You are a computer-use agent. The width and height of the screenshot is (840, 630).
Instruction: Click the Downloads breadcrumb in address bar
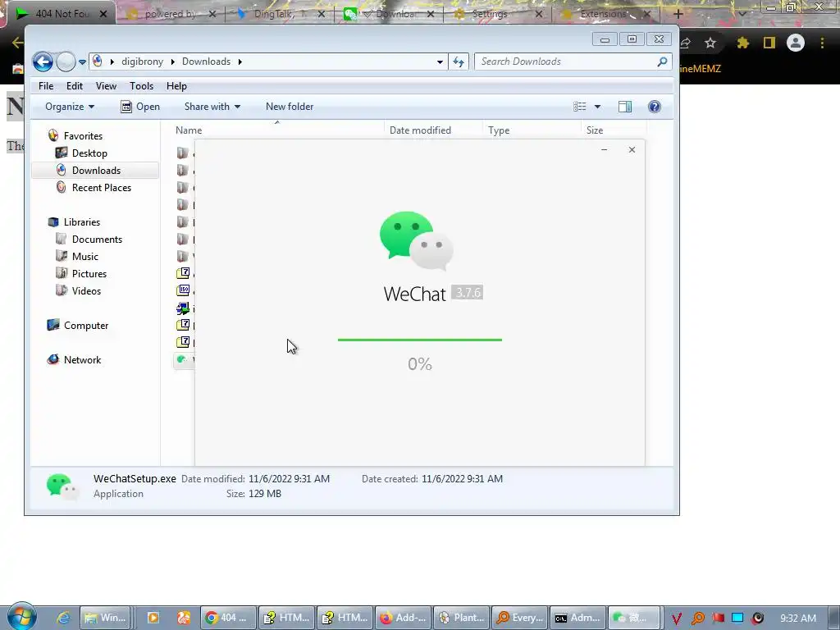pyautogui.click(x=206, y=62)
